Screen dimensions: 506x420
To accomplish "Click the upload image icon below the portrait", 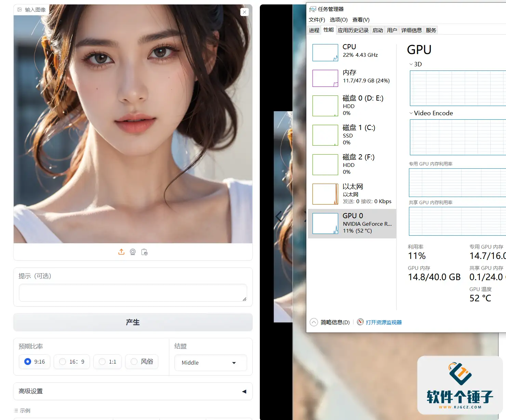I will click(121, 252).
